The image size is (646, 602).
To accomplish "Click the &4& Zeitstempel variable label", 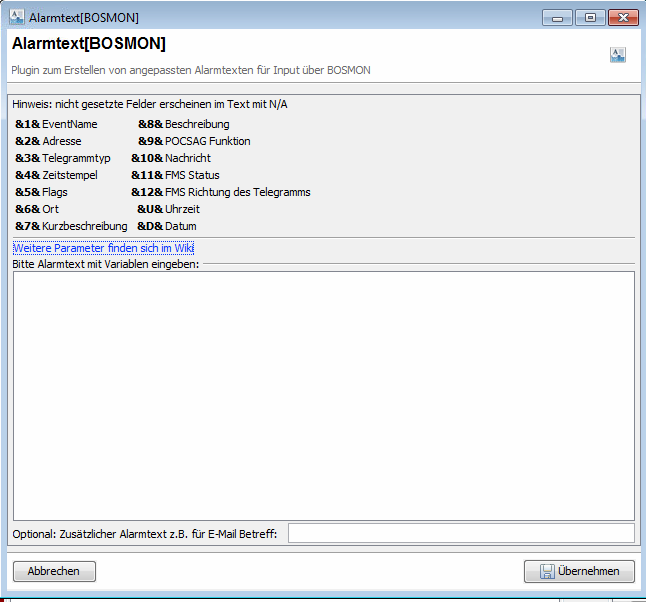I will tap(56, 175).
